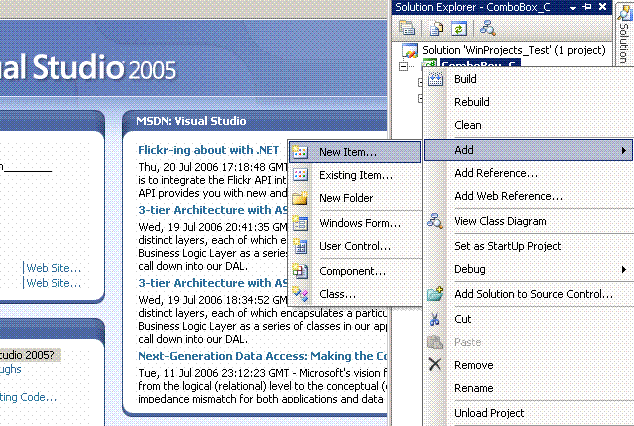Select Windows Form... entry
The height and width of the screenshot is (426, 634).
pyautogui.click(x=355, y=223)
